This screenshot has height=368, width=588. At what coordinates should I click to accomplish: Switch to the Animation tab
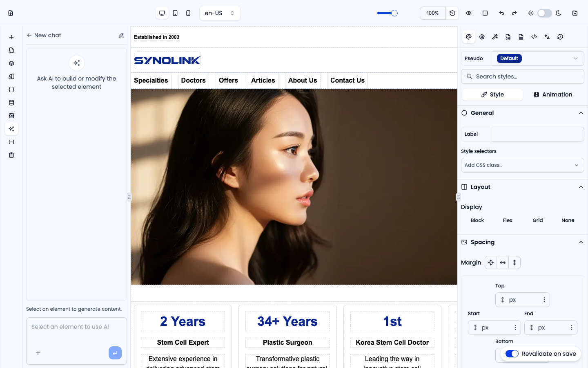(553, 94)
